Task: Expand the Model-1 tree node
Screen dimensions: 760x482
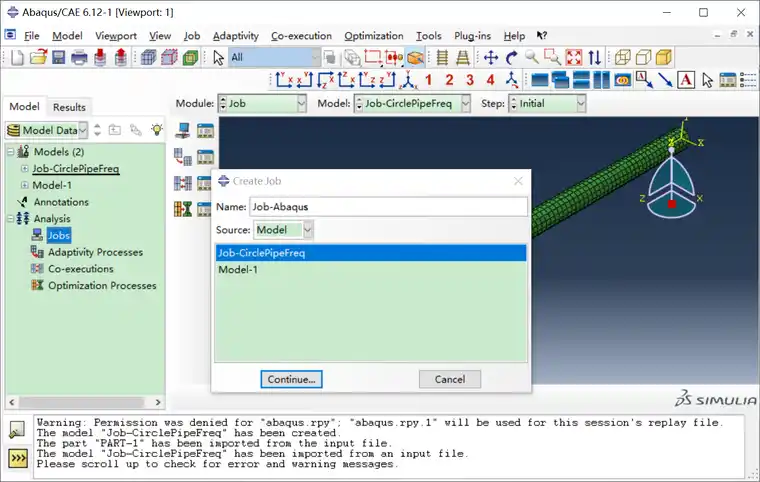Action: 24,185
